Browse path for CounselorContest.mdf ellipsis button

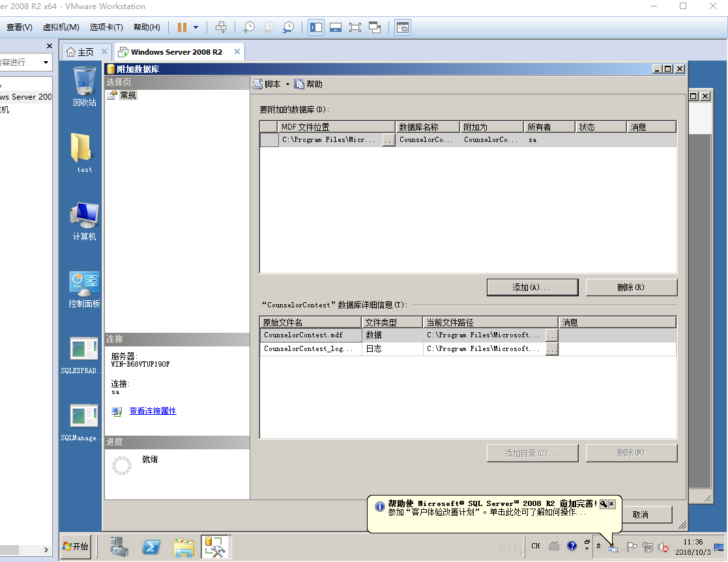click(x=552, y=335)
